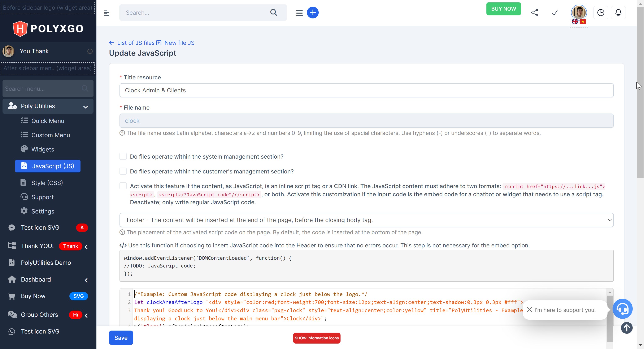Open Custom Menu from the sidebar
The width and height of the screenshot is (644, 349).
click(50, 135)
